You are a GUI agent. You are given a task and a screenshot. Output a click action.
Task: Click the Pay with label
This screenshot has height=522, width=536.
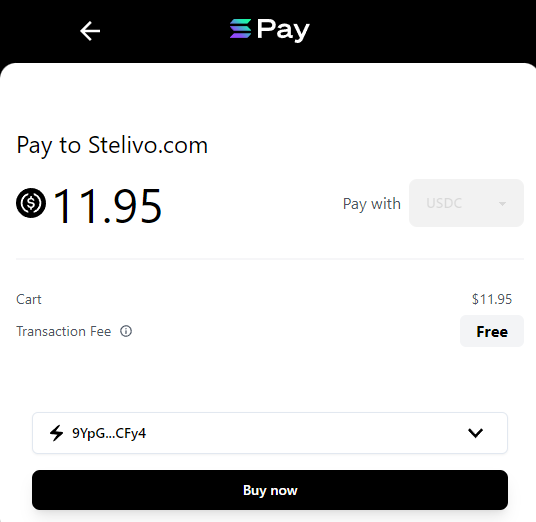point(372,204)
